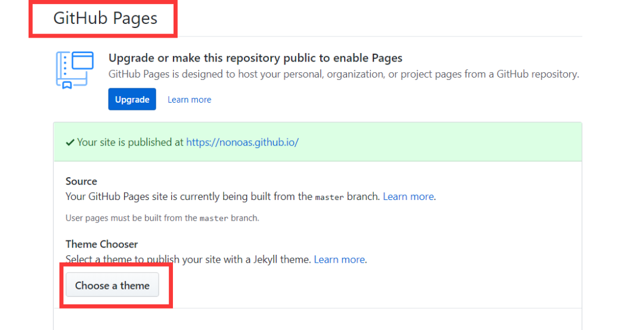Click 'GitHub Pages is designed to host' description

[344, 75]
